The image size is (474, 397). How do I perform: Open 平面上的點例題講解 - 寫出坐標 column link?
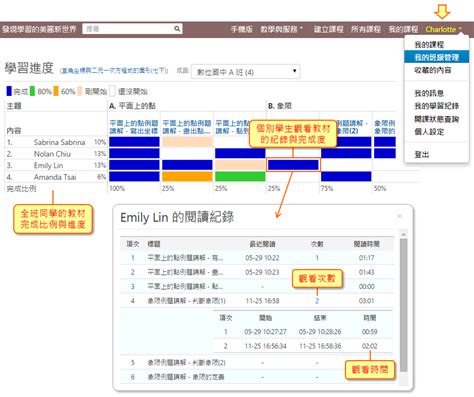tap(134, 127)
